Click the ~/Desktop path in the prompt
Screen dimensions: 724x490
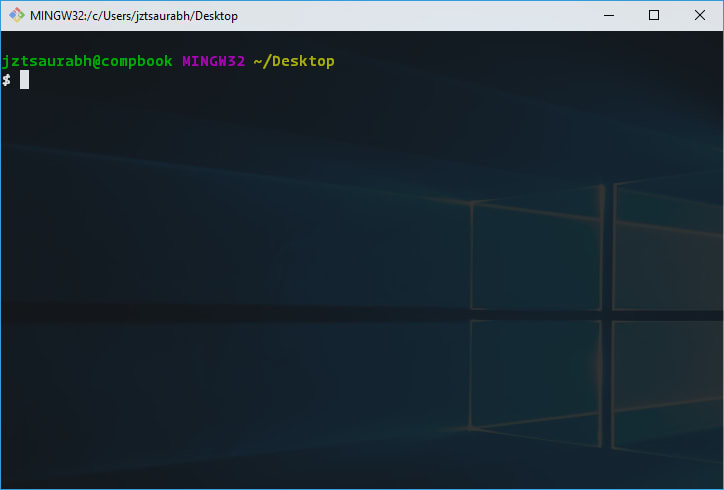(294, 61)
